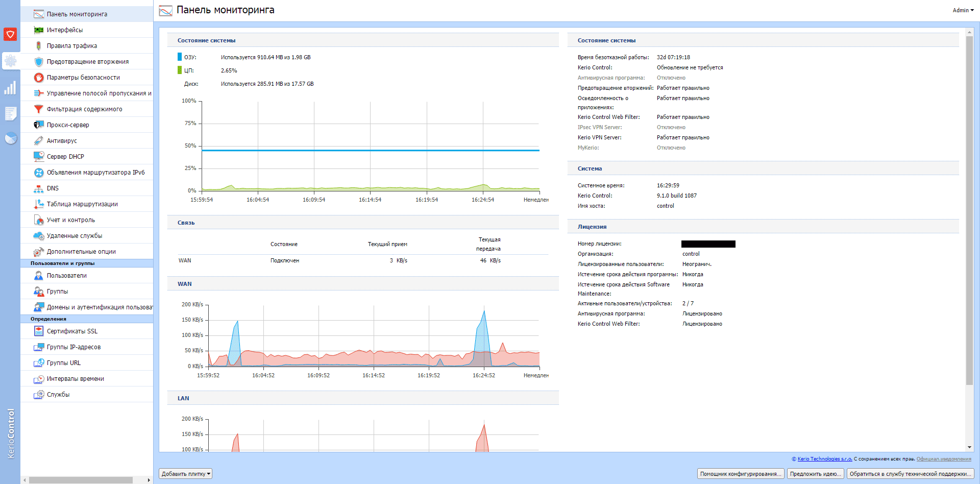Open the Logs document icon in left strip
Viewport: 980px width, 484px height.
tap(10, 113)
